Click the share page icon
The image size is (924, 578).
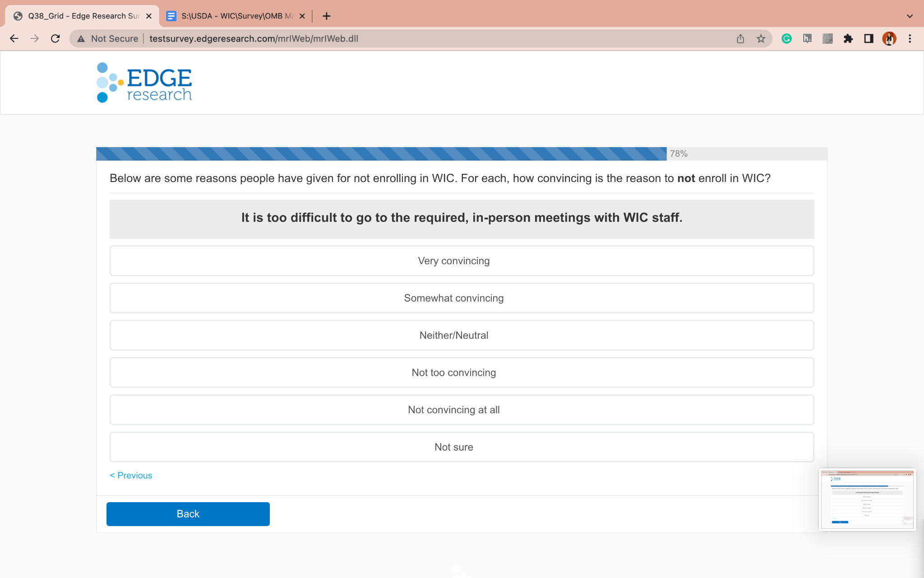pyautogui.click(x=740, y=38)
